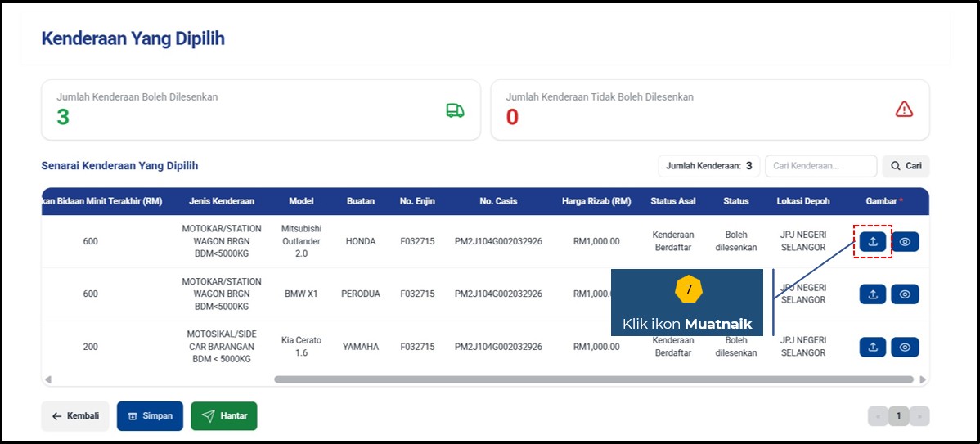The image size is (980, 444).
Task: Click the Cari search button
Action: coord(906,166)
